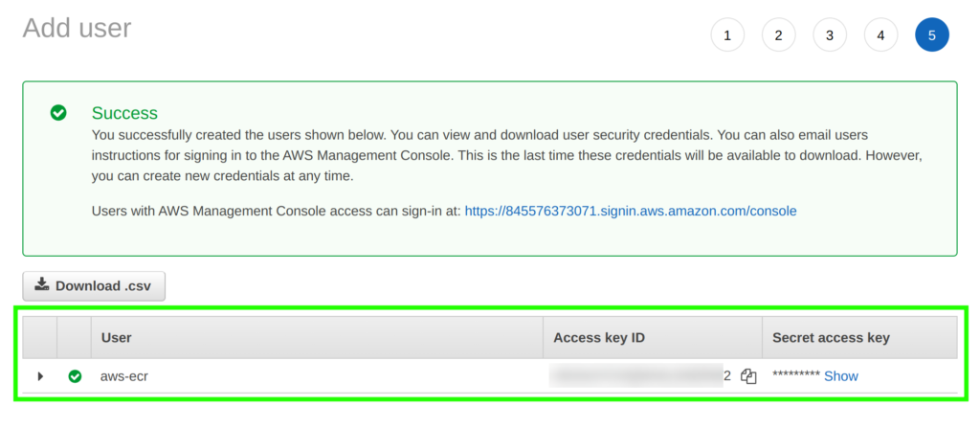Jump to wizard step 2
The image size is (980, 429).
click(778, 35)
